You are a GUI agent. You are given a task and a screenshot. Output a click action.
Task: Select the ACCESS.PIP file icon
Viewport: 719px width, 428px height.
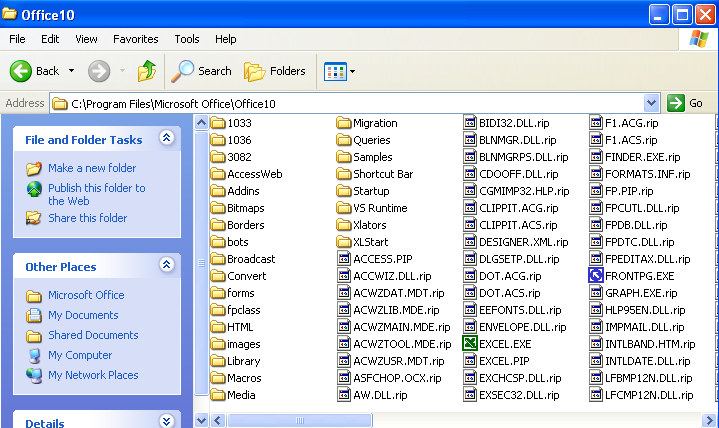tap(344, 259)
